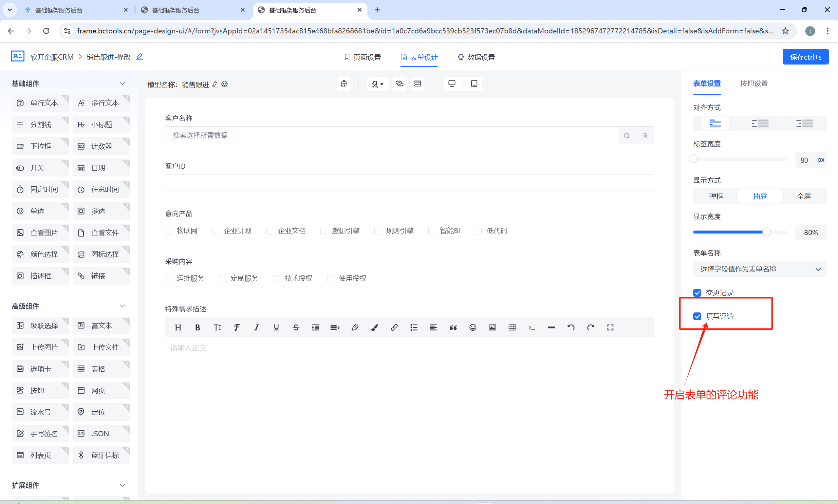Insert an image in rich text editor
The width and height of the screenshot is (838, 504).
(x=493, y=327)
